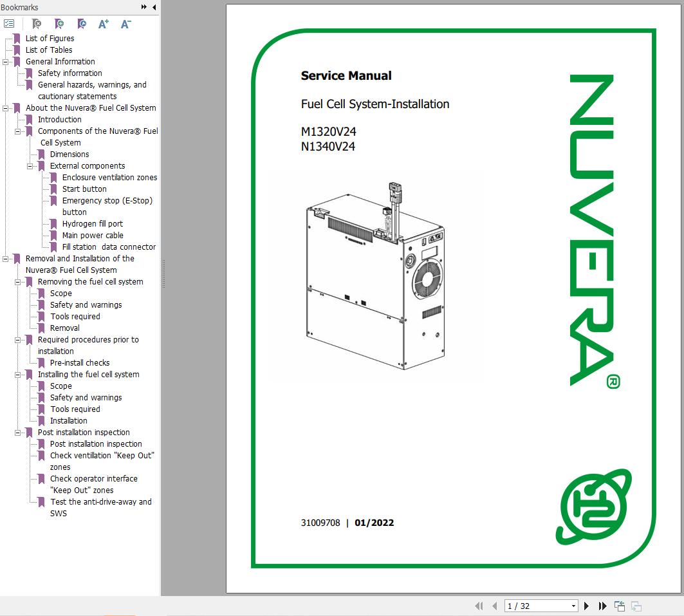The image size is (684, 616).
Task: Collapse the About the Nuvera Fuel Cell System node
Action: point(5,108)
